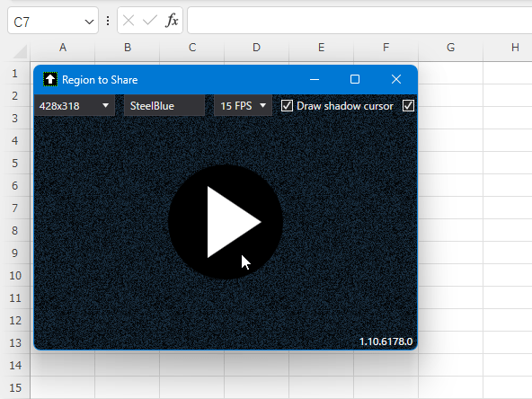The height and width of the screenshot is (399, 532).
Task: Click the formula bar cancel X icon
Action: click(x=129, y=21)
